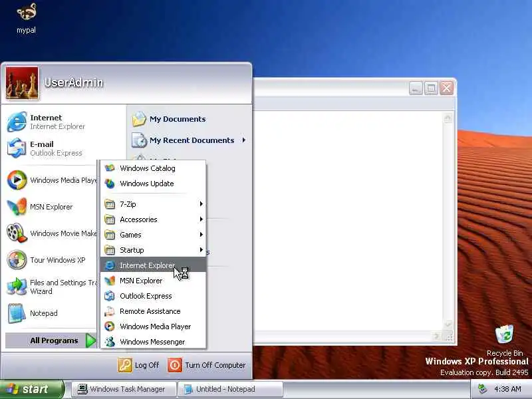Select the All Programs label
Image resolution: width=532 pixels, height=399 pixels.
(x=54, y=340)
